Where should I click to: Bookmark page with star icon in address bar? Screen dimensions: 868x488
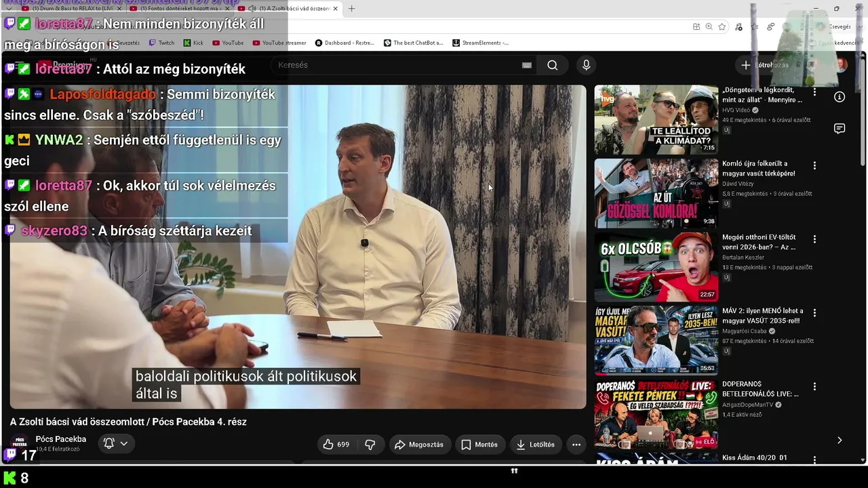[x=722, y=26]
